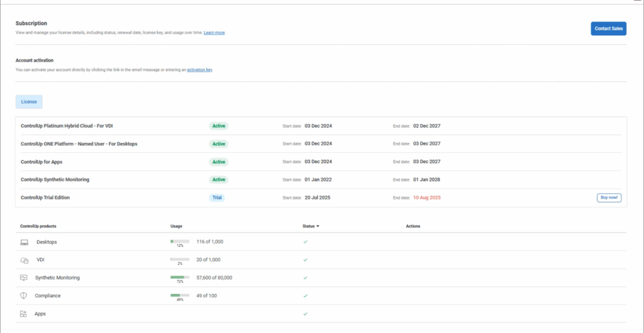Viewport: 644px width, 333px height.
Task: Select the License tab
Action: pyautogui.click(x=29, y=102)
